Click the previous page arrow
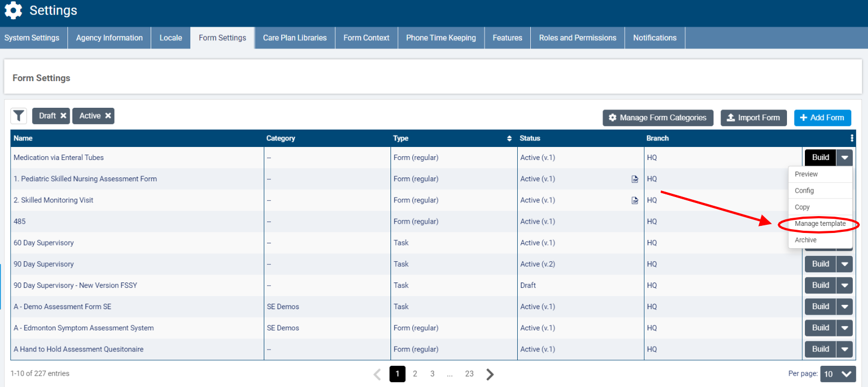868x387 pixels. click(x=377, y=374)
